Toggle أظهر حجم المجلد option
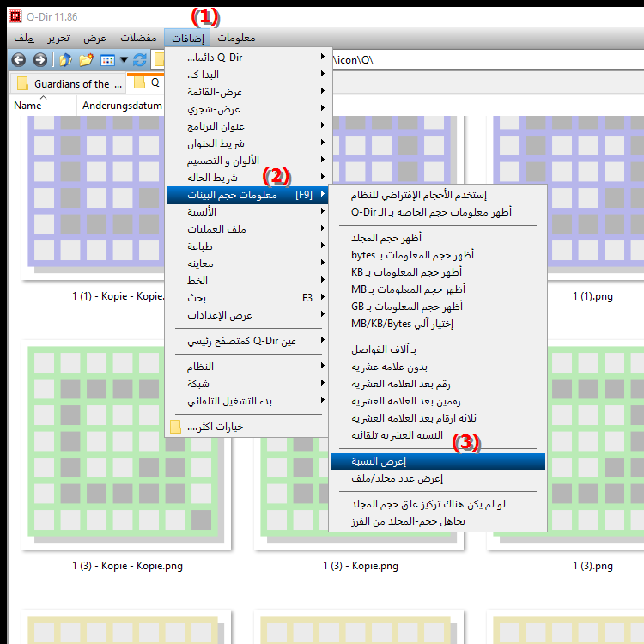Viewport: 644px width, 644px height. (438, 238)
